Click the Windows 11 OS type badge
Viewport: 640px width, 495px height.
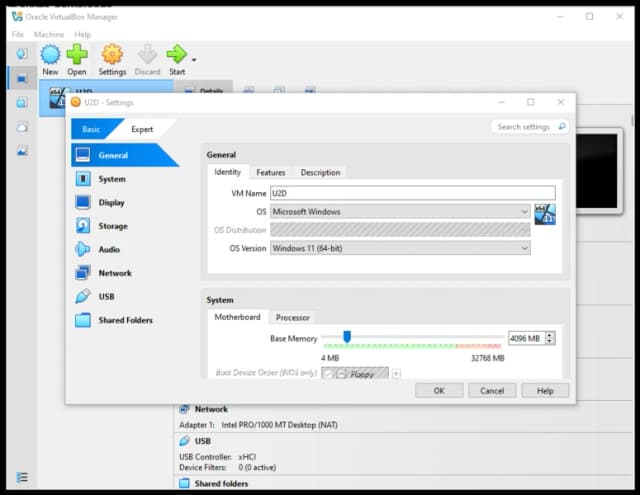click(545, 214)
